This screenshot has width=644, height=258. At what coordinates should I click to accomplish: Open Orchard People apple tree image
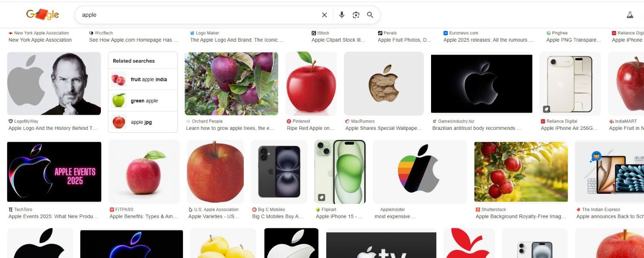(231, 83)
